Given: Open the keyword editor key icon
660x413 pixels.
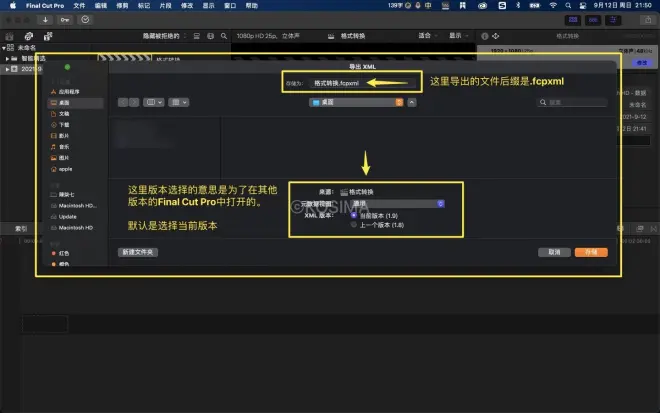Looking at the screenshot, I should (65, 20).
